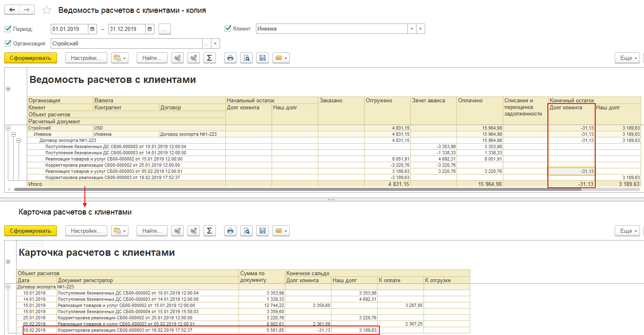
Task: Open the Организация selection ellipsis button
Action: coord(206,44)
